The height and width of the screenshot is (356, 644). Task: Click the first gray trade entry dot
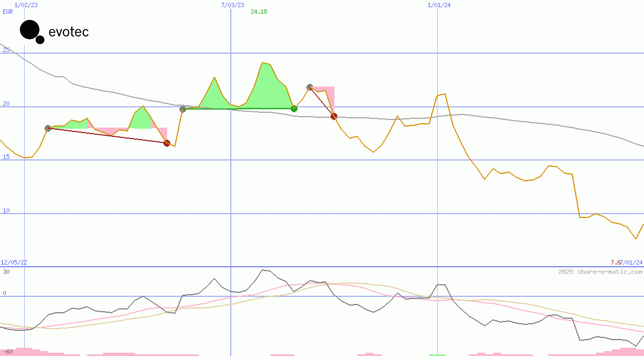[x=48, y=128]
